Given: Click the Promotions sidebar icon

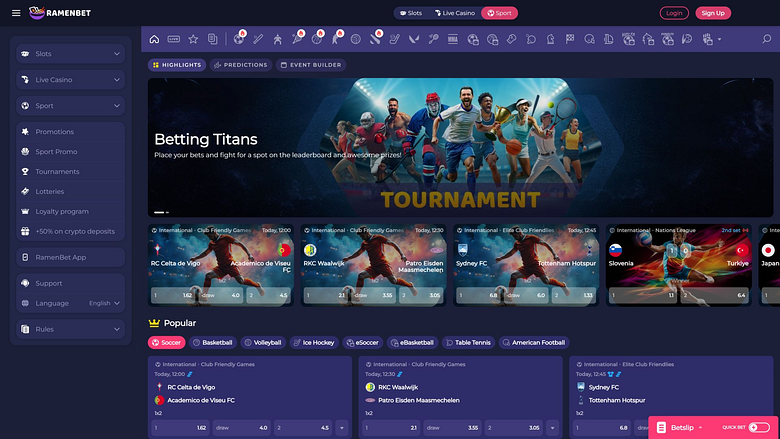Looking at the screenshot, I should (x=25, y=132).
